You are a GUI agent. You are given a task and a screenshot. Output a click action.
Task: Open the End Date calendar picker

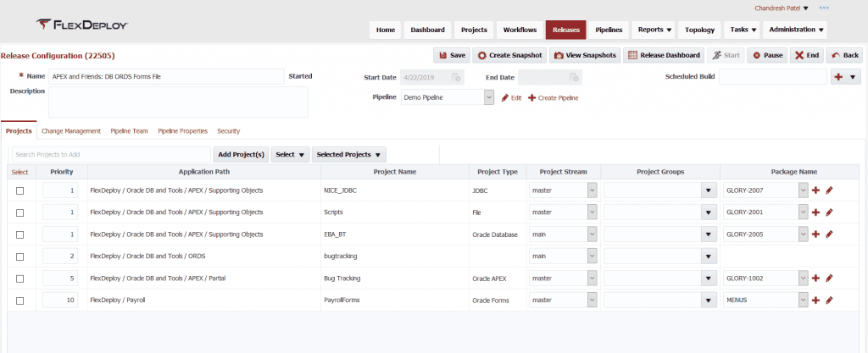tap(575, 77)
